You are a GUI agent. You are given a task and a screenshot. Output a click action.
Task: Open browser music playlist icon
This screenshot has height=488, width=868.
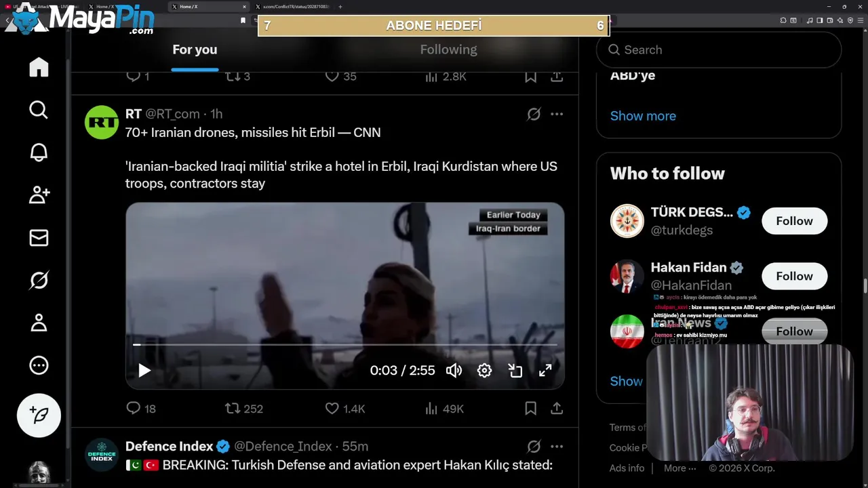coord(810,20)
